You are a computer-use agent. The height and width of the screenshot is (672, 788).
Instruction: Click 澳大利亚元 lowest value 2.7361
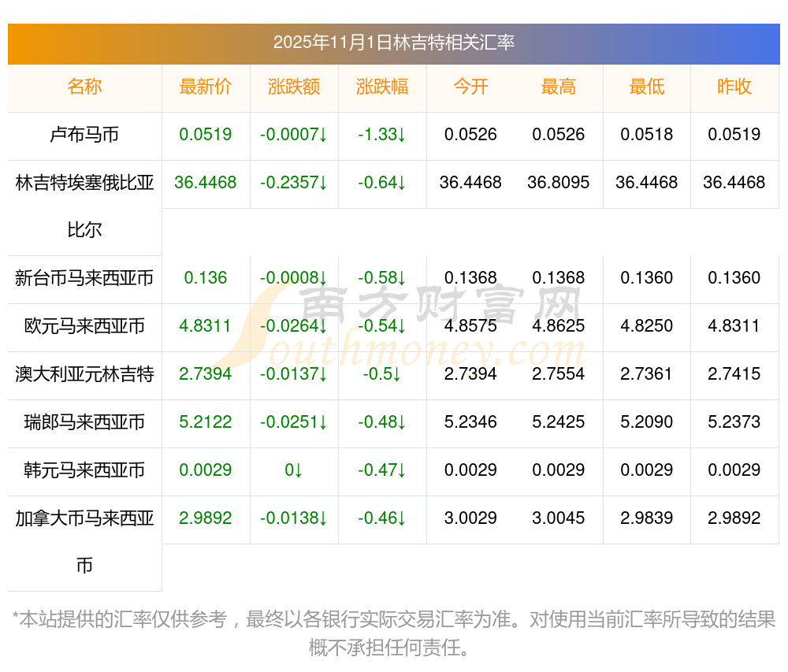click(647, 374)
